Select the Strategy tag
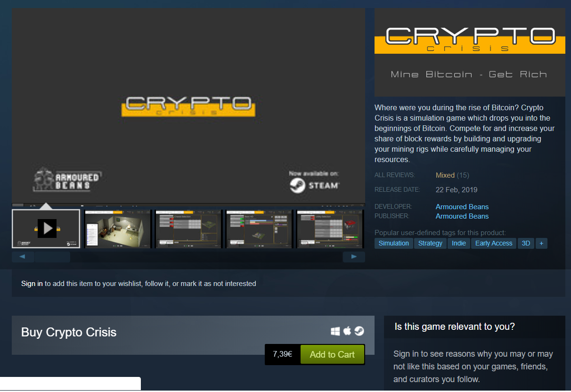The image size is (571, 392). [430, 243]
